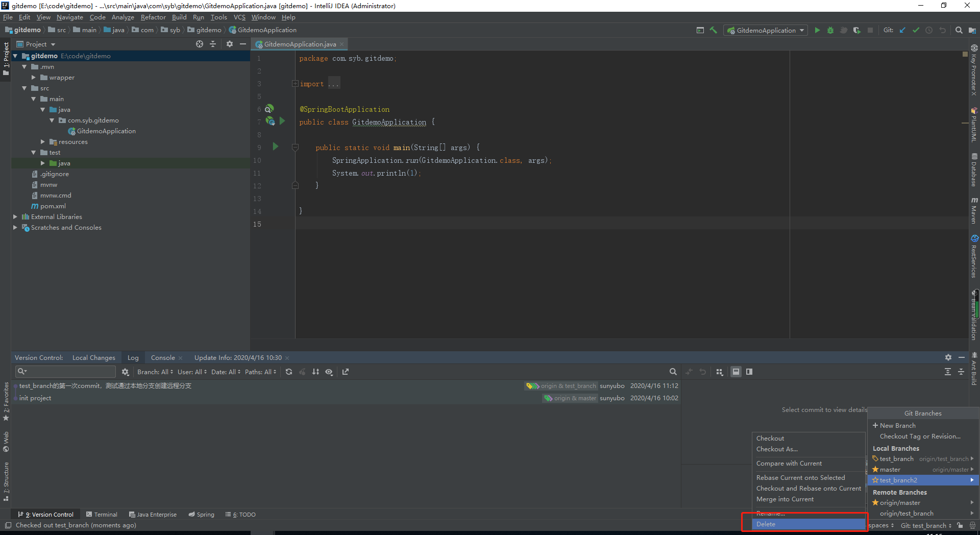
Task: Open Project Structure icon in top toolbar
Action: tap(972, 30)
